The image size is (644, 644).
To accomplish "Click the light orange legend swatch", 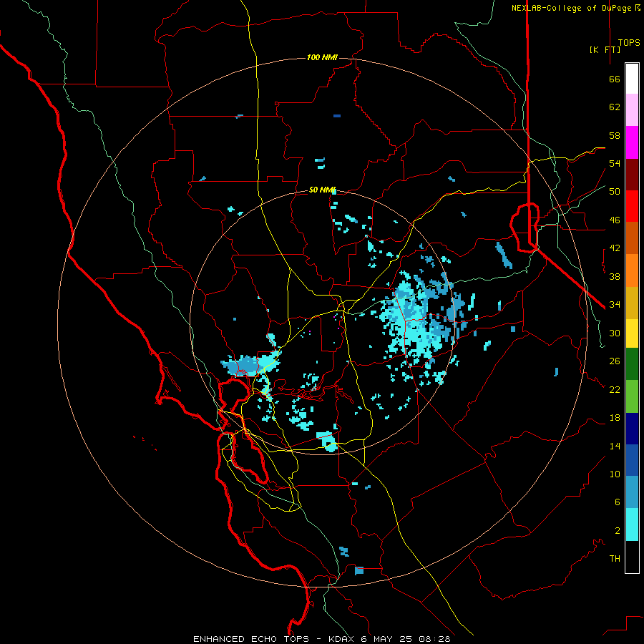I will pos(632,270).
